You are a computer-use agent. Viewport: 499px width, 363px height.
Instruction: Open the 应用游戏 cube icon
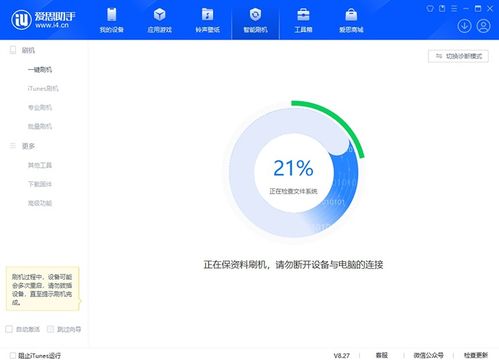160,15
